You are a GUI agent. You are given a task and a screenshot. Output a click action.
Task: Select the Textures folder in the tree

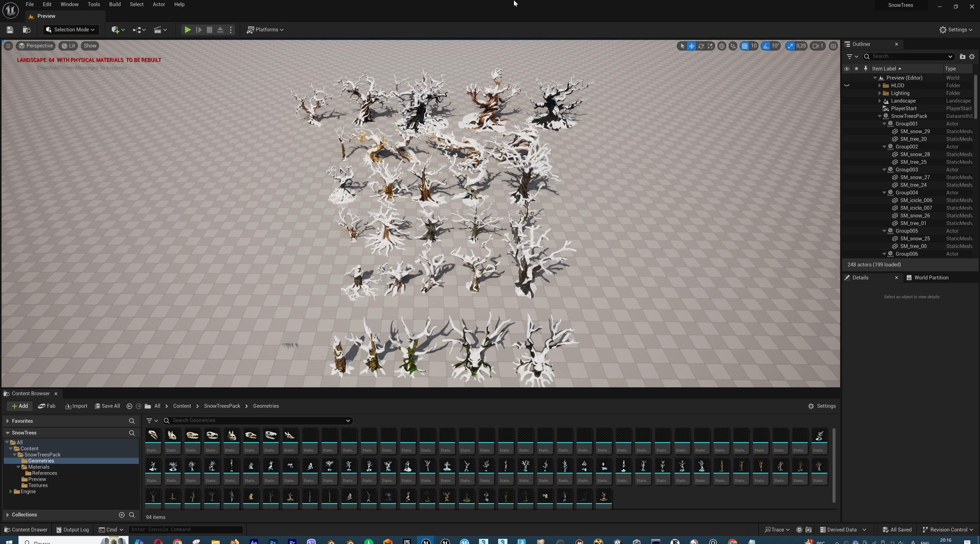pos(38,486)
